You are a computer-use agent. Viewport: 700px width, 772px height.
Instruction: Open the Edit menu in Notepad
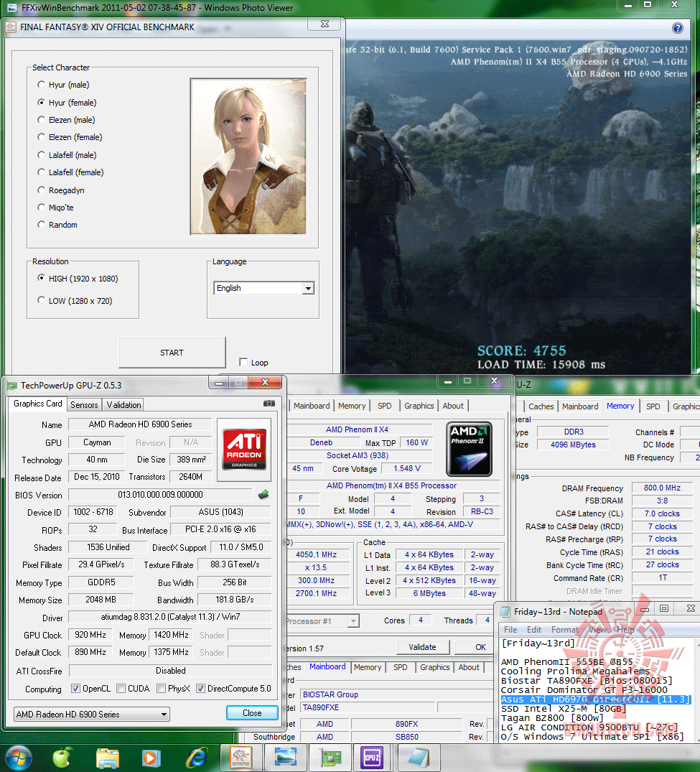pos(534,630)
